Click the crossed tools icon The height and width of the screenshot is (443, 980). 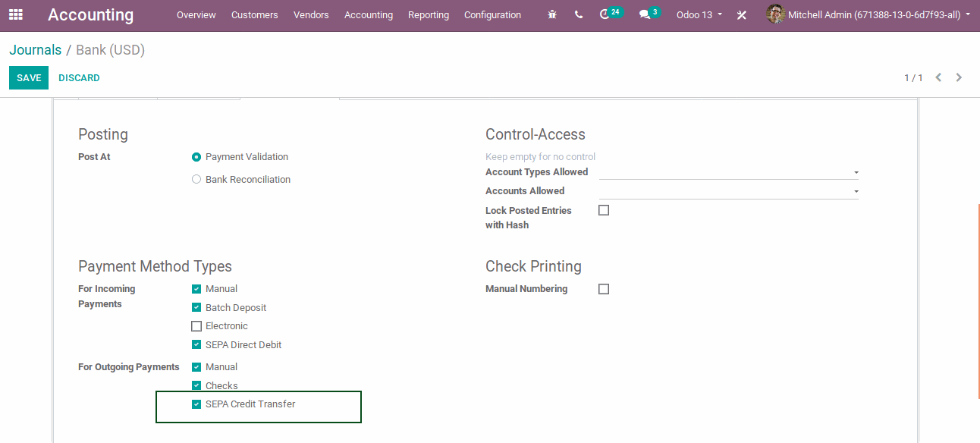(x=742, y=15)
